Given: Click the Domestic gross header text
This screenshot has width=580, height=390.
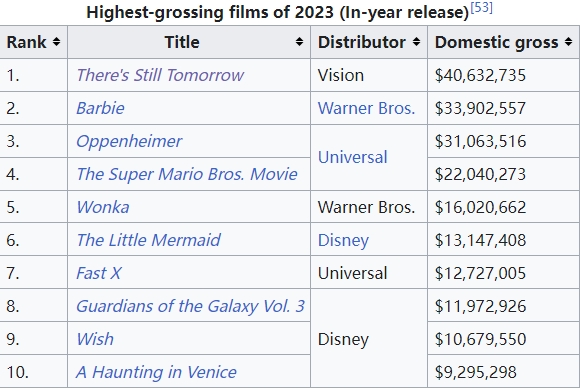Looking at the screenshot, I should [496, 42].
